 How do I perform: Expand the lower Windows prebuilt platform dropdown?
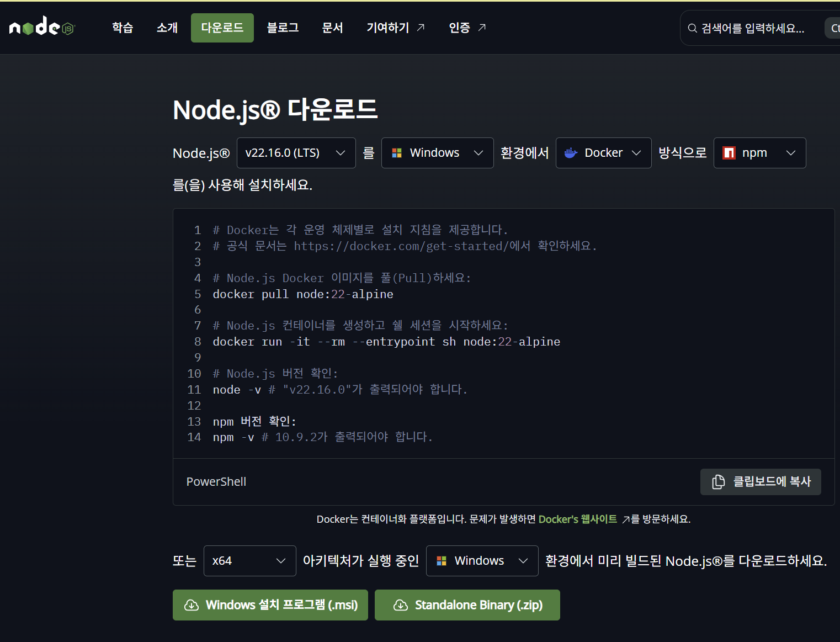[482, 561]
